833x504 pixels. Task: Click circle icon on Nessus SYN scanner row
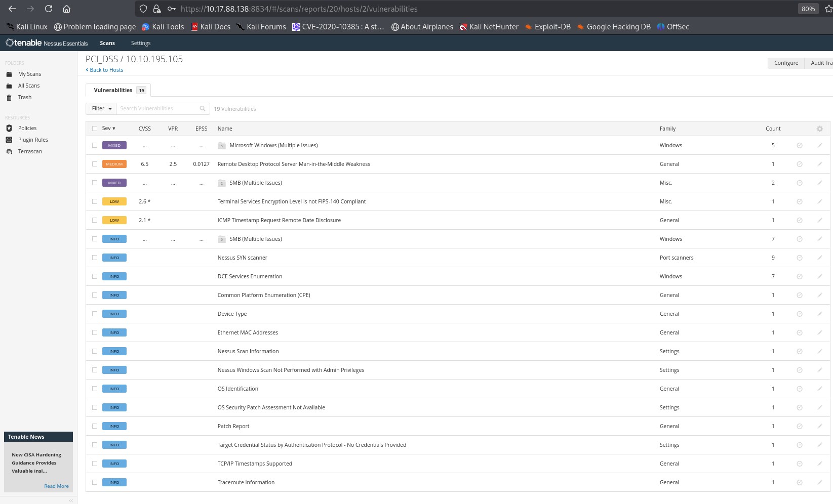(x=800, y=258)
